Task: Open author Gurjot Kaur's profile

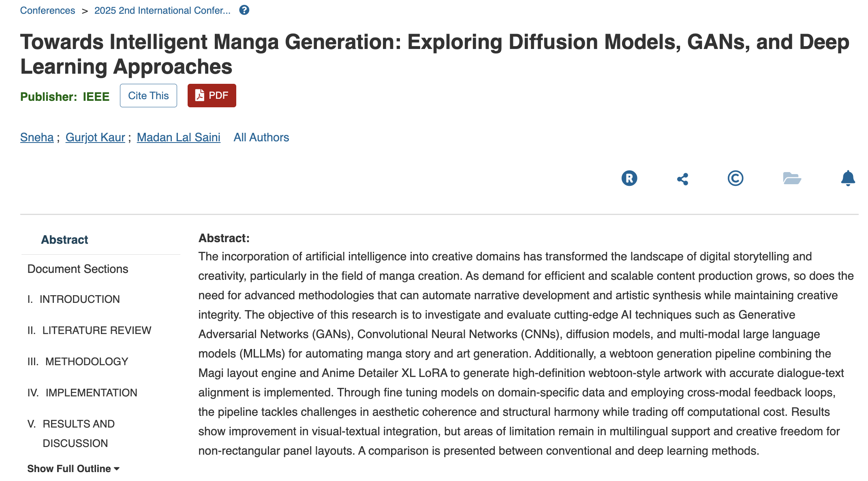Action: coord(95,137)
